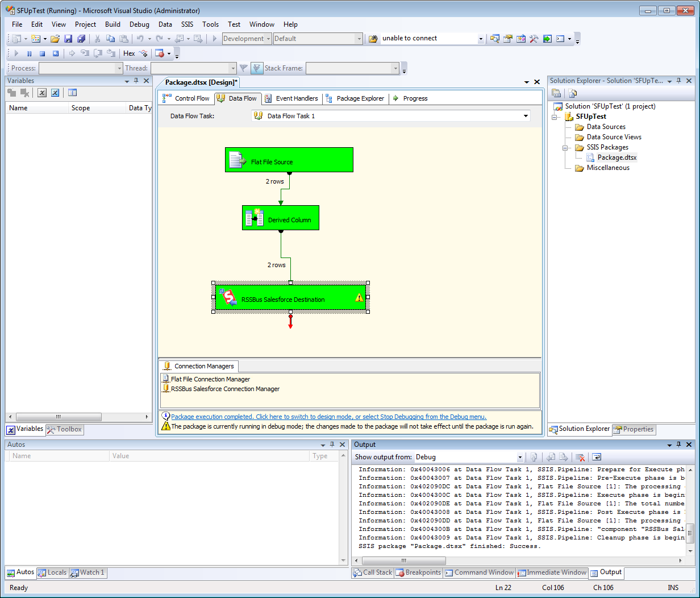Click the Save All toolbar icon
Screen dimensions: 700x598
81,39
